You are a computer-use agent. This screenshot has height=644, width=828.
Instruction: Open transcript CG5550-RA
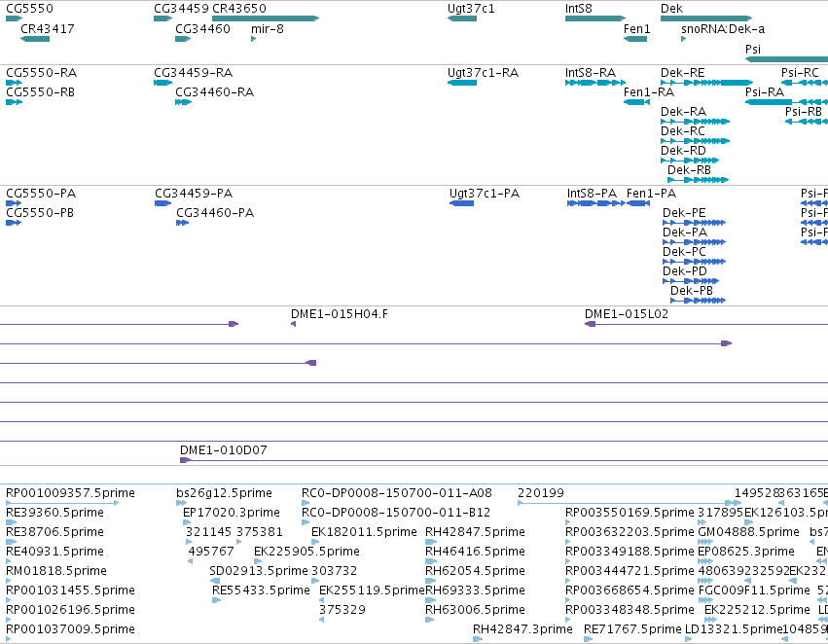pyautogui.click(x=15, y=83)
